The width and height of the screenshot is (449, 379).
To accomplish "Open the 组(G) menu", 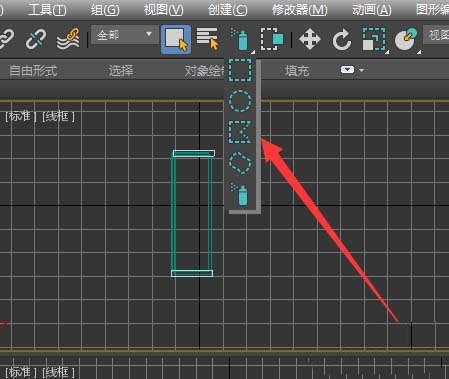I will tap(105, 10).
